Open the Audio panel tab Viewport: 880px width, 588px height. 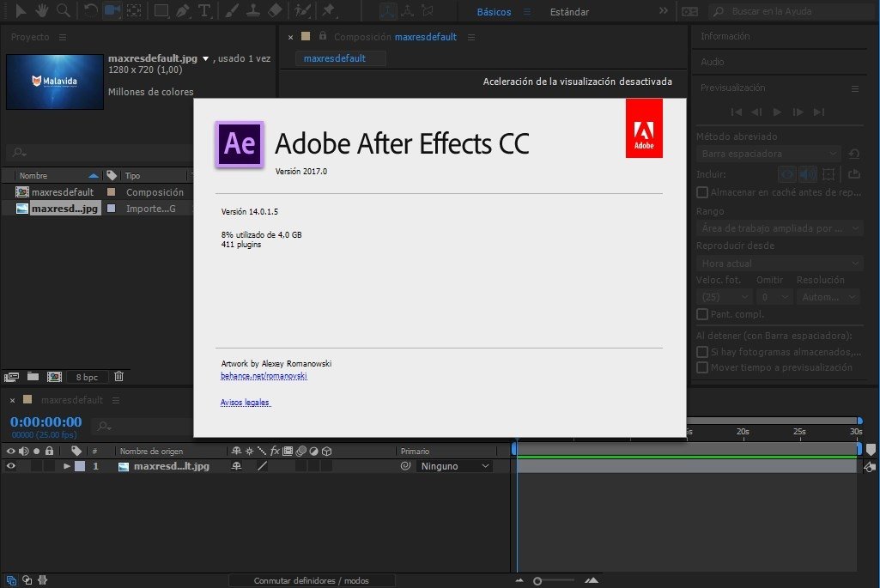(713, 62)
